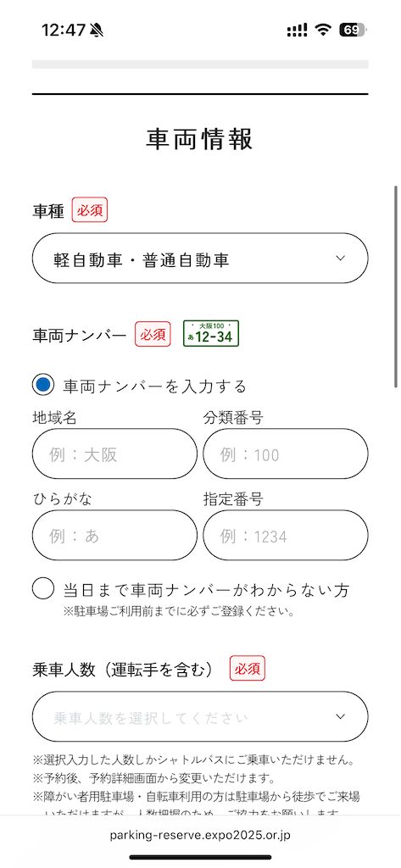
Task: Tap the silent mode bell icon
Action: tap(97, 30)
